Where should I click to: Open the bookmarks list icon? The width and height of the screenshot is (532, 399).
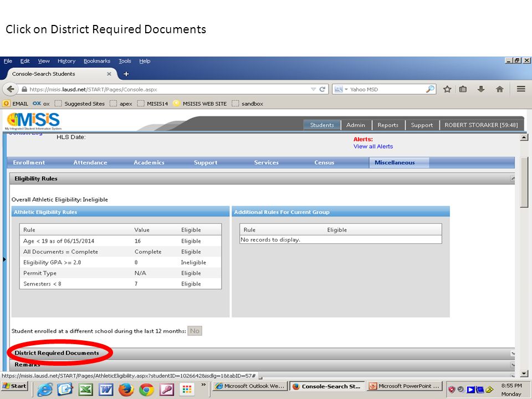tap(463, 89)
